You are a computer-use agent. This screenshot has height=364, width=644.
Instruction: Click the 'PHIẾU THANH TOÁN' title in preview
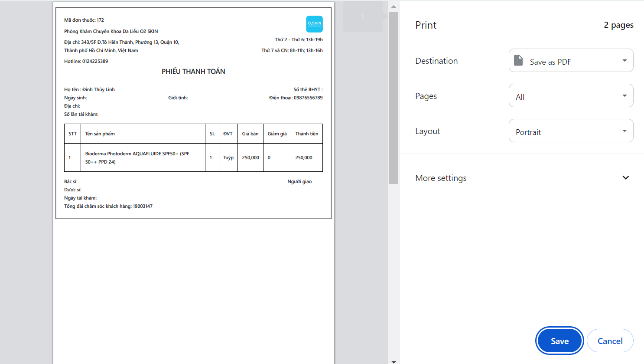tap(193, 72)
